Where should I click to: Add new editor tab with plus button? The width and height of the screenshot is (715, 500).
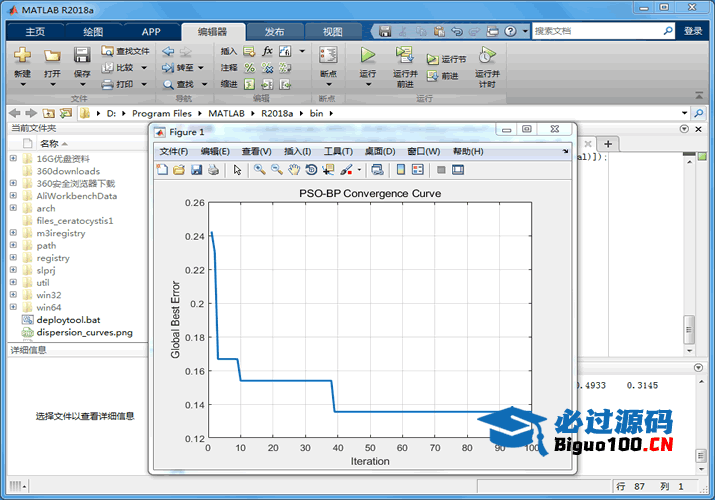tap(607, 144)
